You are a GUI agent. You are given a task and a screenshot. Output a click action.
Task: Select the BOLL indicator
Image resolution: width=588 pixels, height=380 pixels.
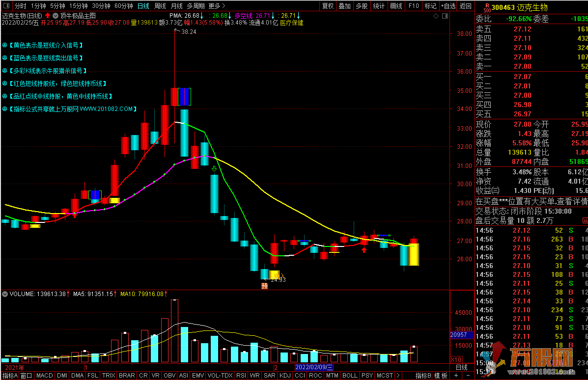point(350,376)
